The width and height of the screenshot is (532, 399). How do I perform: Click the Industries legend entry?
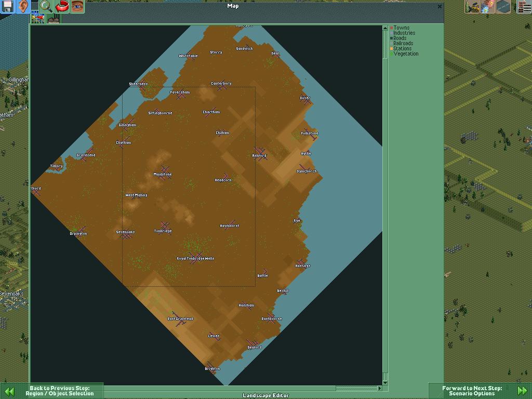404,33
